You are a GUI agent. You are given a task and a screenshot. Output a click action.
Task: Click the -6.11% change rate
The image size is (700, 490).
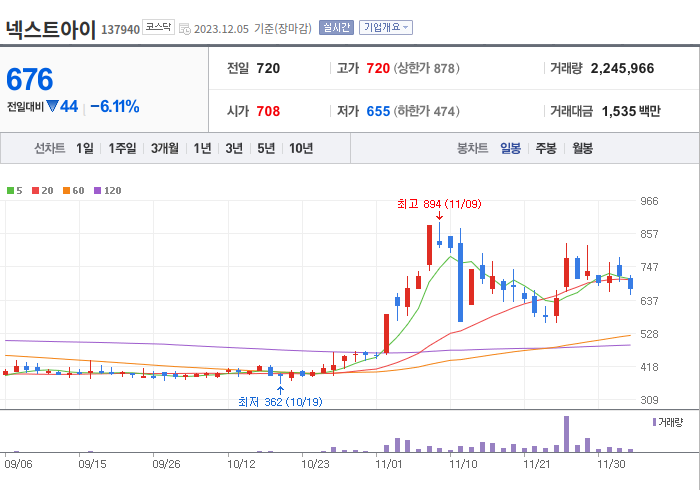[115, 107]
